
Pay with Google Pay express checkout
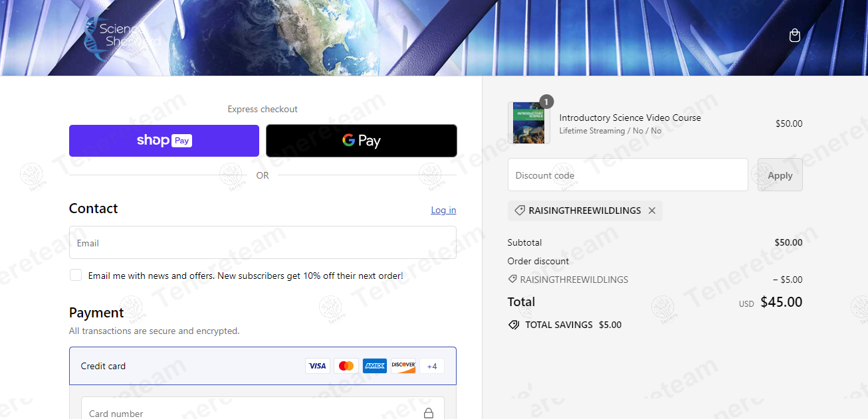point(362,141)
